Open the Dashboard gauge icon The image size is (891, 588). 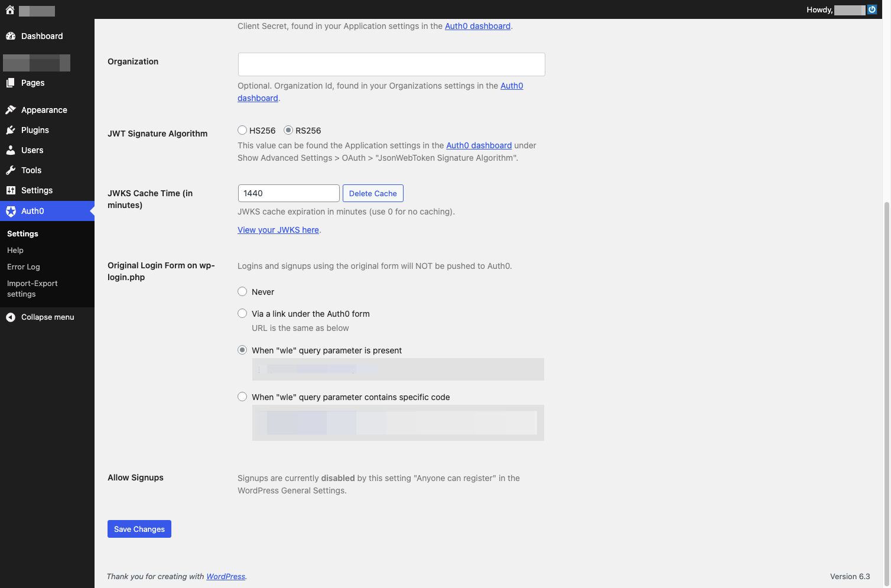click(x=11, y=36)
